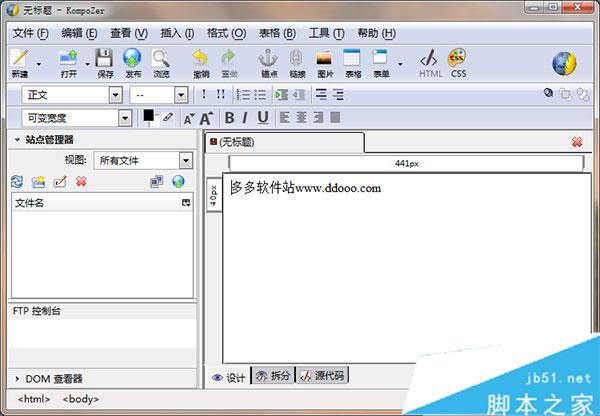
Task: Click the outdent text icon
Action: (x=299, y=95)
